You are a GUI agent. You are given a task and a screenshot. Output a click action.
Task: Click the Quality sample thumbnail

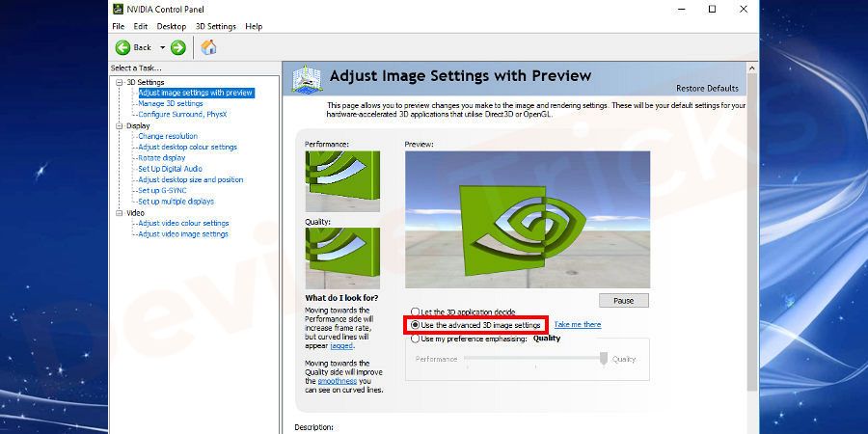coord(342,258)
